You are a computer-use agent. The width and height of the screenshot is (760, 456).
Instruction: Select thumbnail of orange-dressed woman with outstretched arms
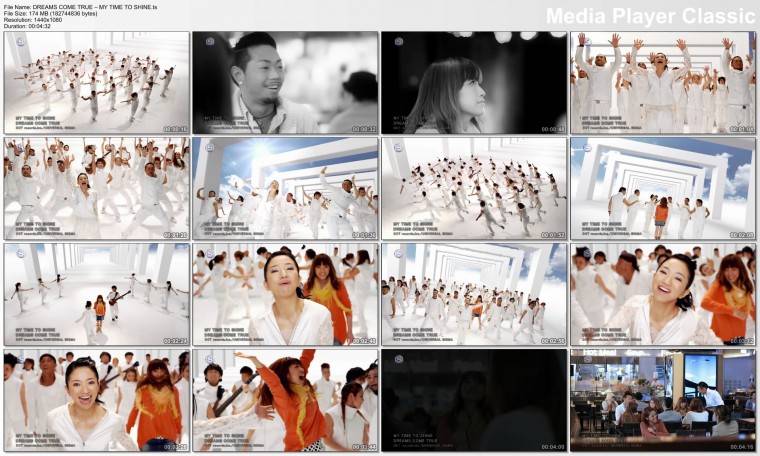pos(285,400)
